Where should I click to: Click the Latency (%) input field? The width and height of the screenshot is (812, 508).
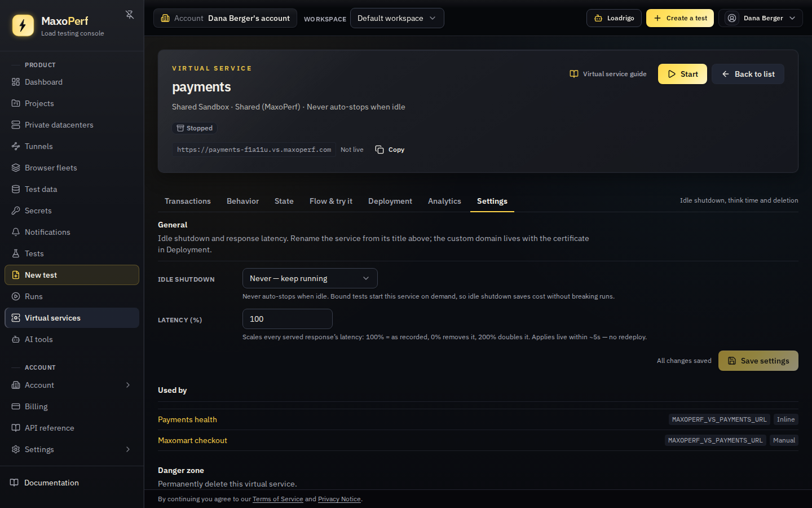tap(288, 319)
